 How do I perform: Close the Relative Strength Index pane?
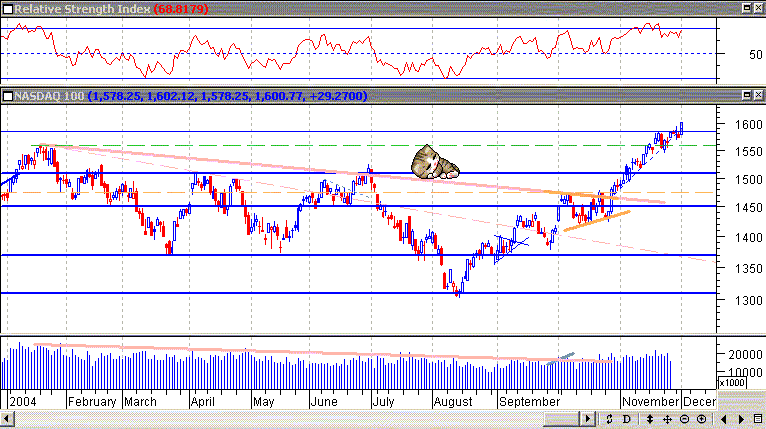click(x=758, y=8)
